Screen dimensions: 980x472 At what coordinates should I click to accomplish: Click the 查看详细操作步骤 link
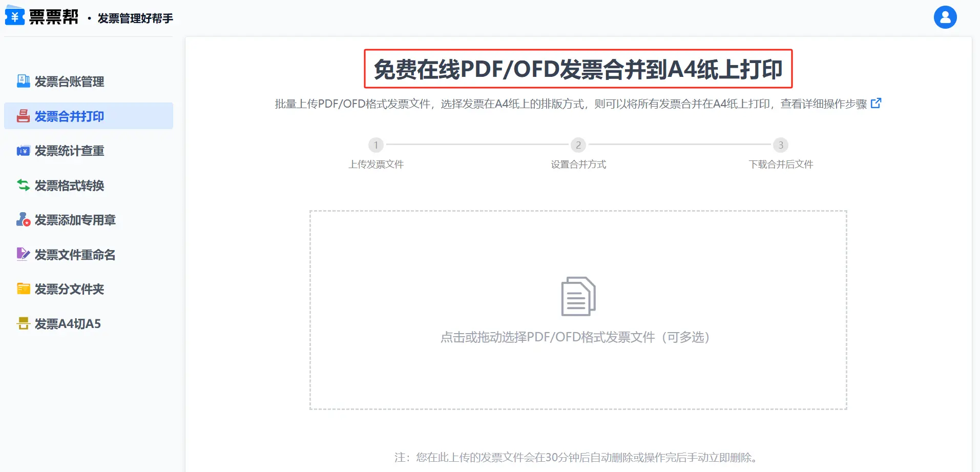[823, 104]
